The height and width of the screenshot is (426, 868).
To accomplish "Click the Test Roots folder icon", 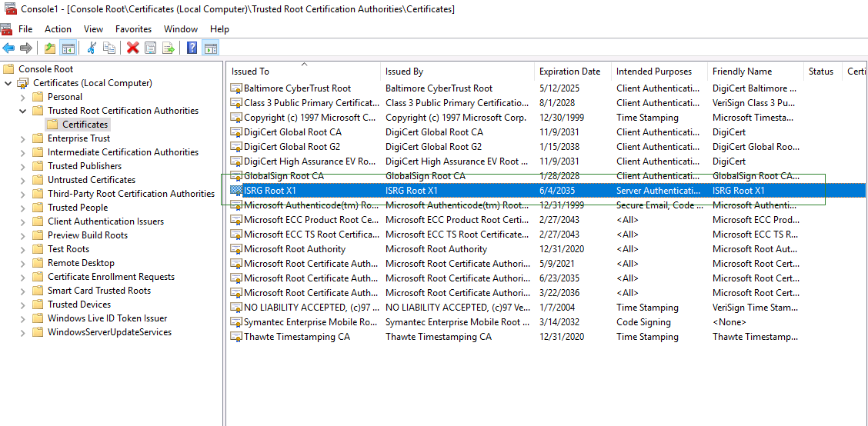I will (x=38, y=249).
